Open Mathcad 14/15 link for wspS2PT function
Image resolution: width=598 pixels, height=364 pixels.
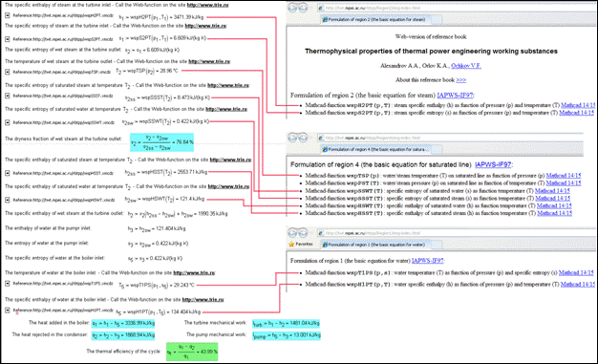click(x=577, y=113)
